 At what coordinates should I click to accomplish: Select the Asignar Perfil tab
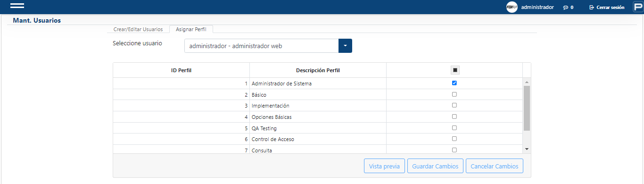point(191,29)
